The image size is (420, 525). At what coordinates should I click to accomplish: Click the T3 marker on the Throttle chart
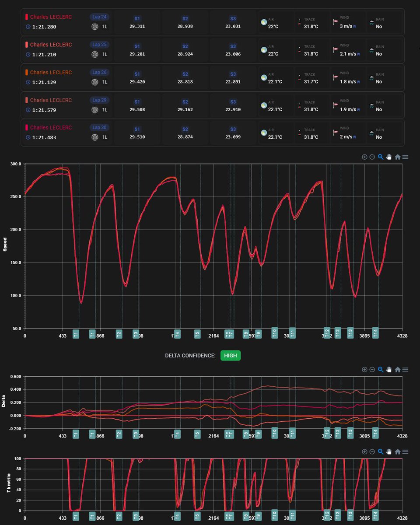pyautogui.click(x=136, y=516)
